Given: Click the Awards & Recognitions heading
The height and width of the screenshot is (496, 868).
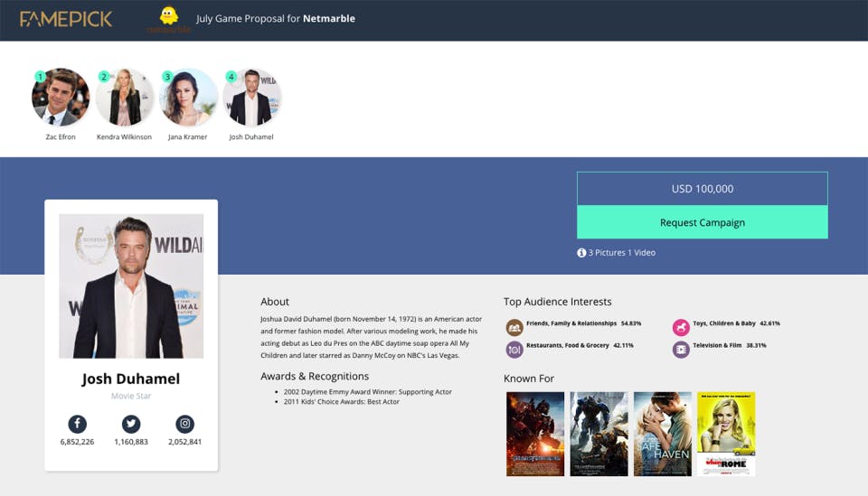Looking at the screenshot, I should [315, 376].
